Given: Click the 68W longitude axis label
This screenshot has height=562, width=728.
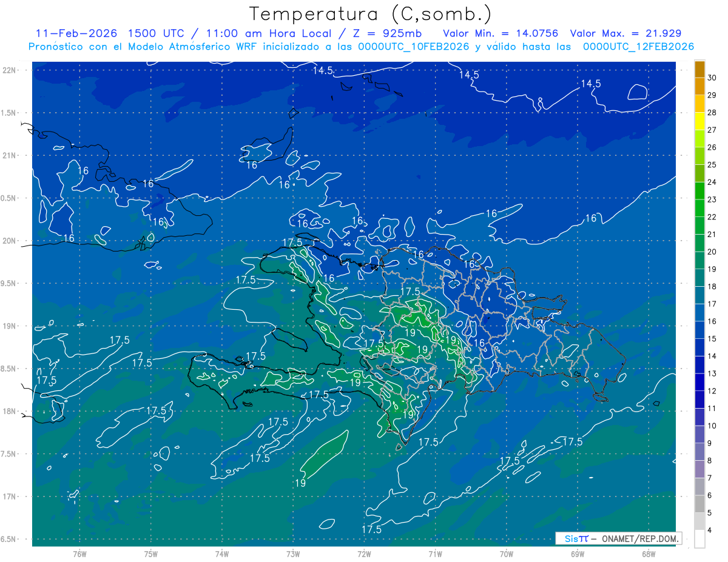Looking at the screenshot, I should tap(649, 554).
